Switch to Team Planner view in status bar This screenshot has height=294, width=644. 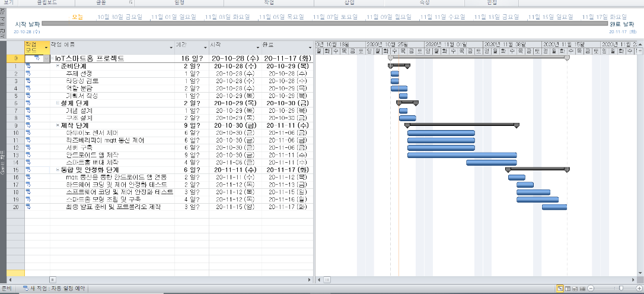[575, 288]
